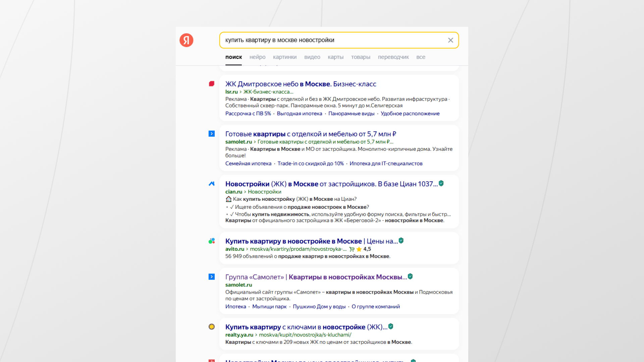Screen dimensions: 644x362
Task: Switch to the видео tab
Action: pyautogui.click(x=312, y=57)
